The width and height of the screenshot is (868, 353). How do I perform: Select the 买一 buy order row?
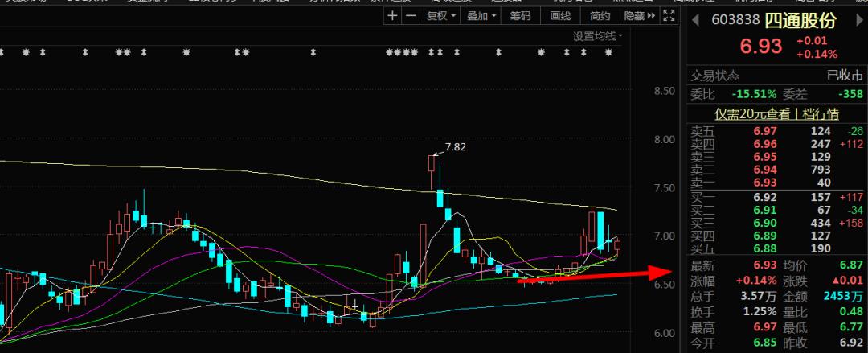click(x=772, y=197)
